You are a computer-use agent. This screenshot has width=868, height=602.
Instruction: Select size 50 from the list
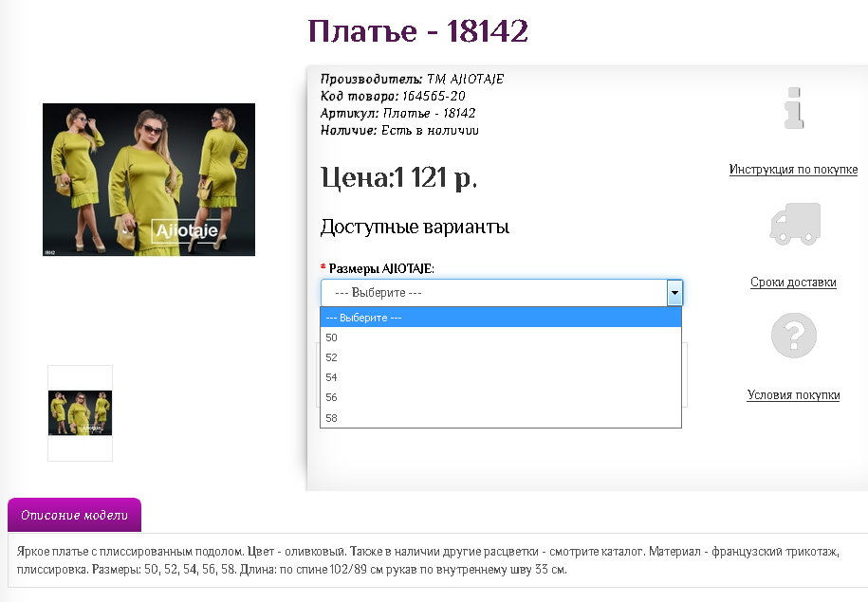[501, 337]
